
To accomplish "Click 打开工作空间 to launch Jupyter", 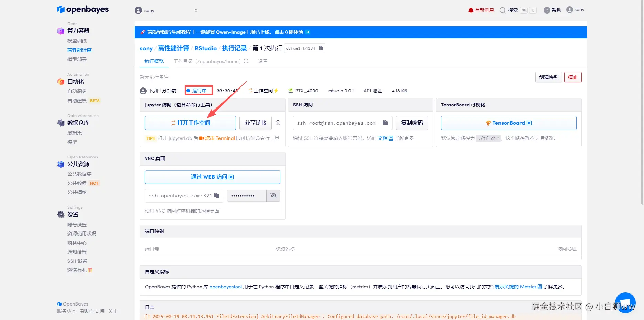I will tap(190, 123).
